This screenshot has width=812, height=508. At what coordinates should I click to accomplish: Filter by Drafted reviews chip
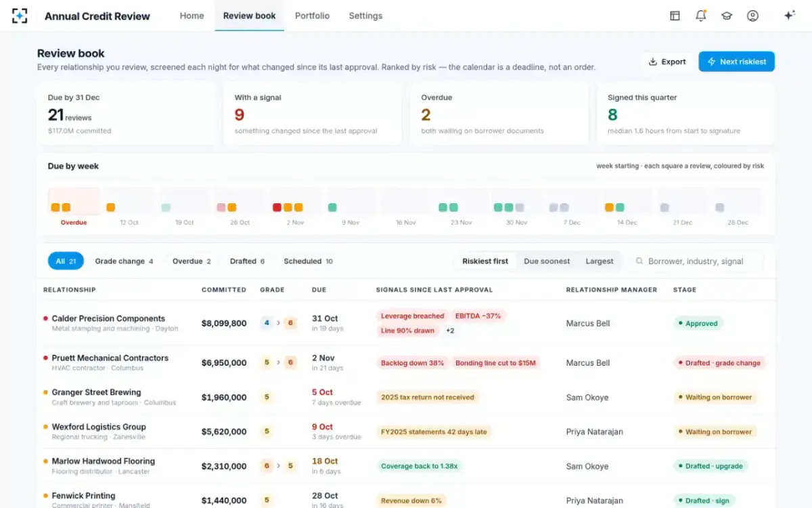click(247, 261)
